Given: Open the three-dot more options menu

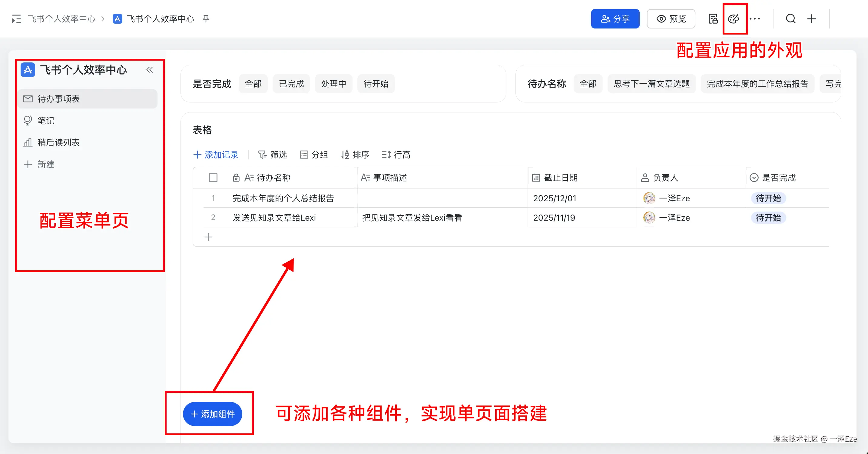Looking at the screenshot, I should [755, 19].
